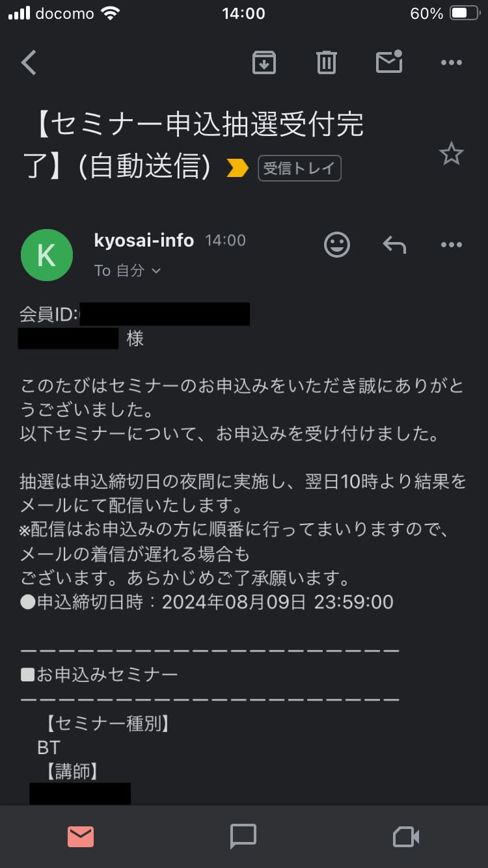Mark the email as unread
The height and width of the screenshot is (868, 488).
pyautogui.click(x=389, y=62)
